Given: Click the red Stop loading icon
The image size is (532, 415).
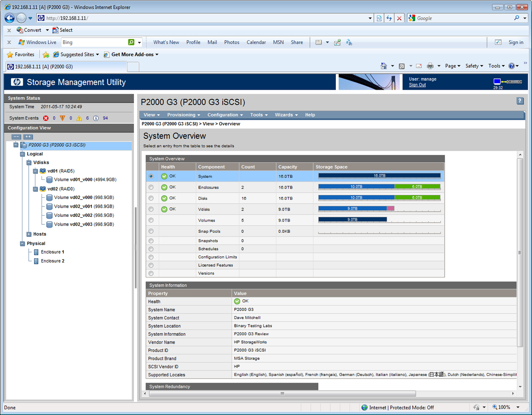Looking at the screenshot, I should coord(399,18).
